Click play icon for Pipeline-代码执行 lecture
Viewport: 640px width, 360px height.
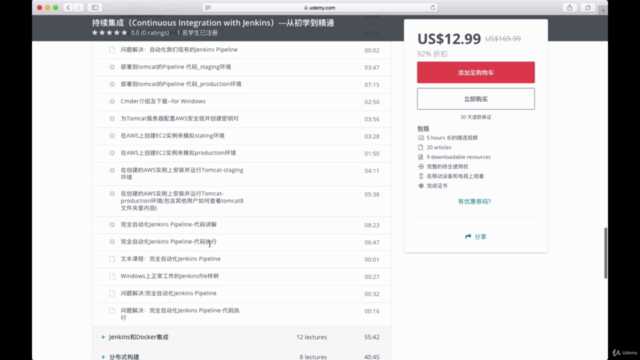point(112,242)
